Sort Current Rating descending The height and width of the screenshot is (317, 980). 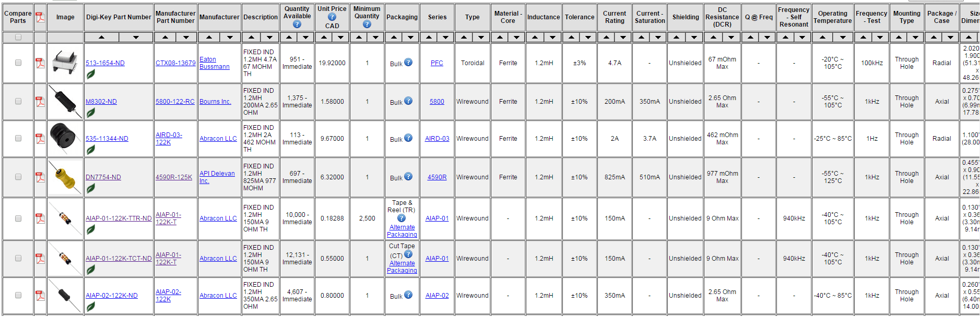(623, 38)
